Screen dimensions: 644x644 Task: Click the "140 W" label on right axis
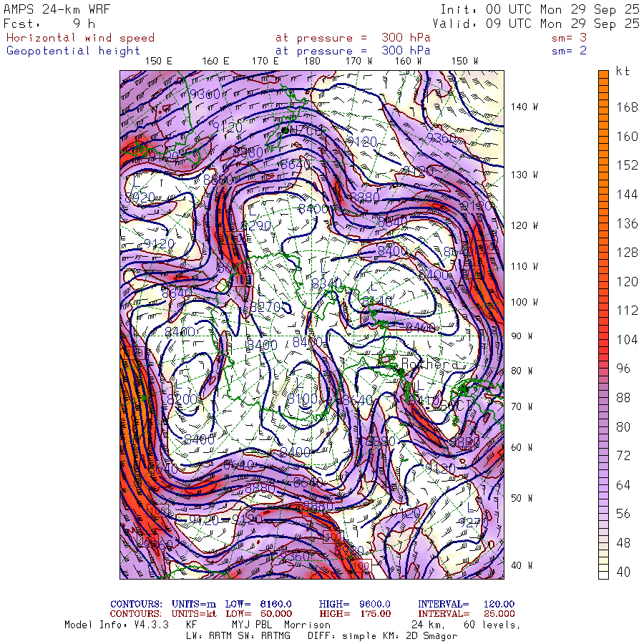(525, 107)
